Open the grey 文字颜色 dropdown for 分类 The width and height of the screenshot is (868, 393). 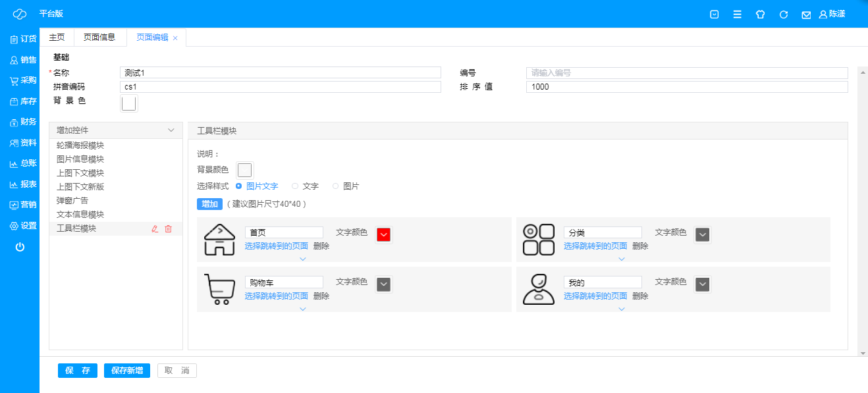702,235
